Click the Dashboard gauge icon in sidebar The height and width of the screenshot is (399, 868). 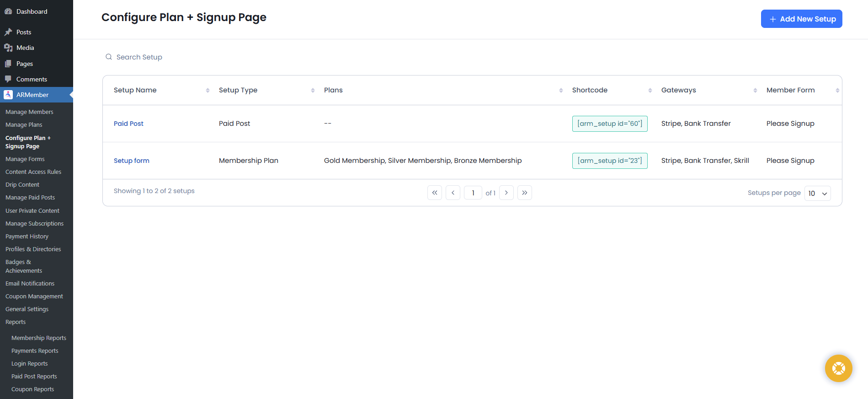pos(8,11)
